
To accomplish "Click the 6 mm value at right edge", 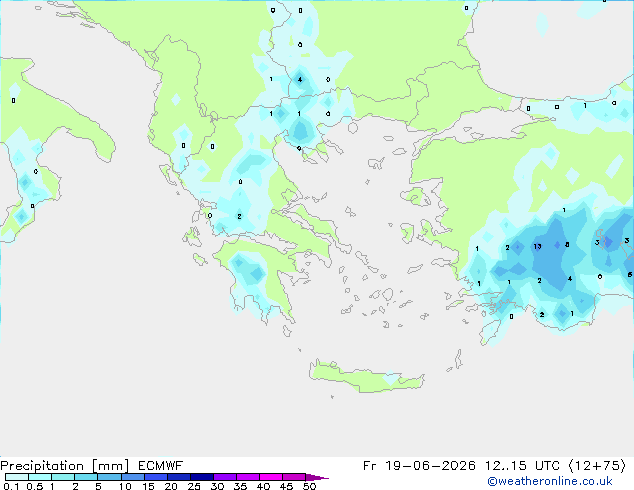I will pyautogui.click(x=630, y=275).
